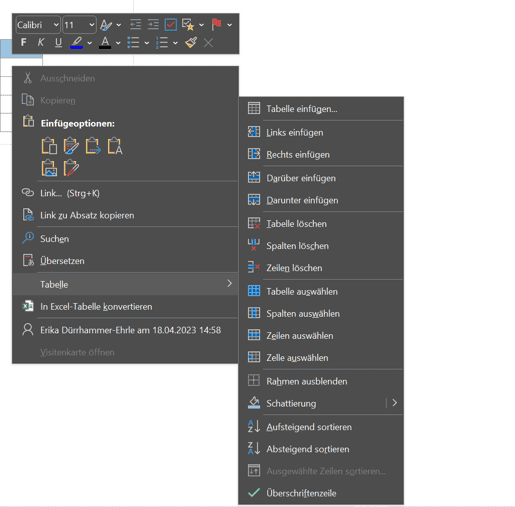
Task: Click the red Outlook task flag
Action: pyautogui.click(x=216, y=24)
